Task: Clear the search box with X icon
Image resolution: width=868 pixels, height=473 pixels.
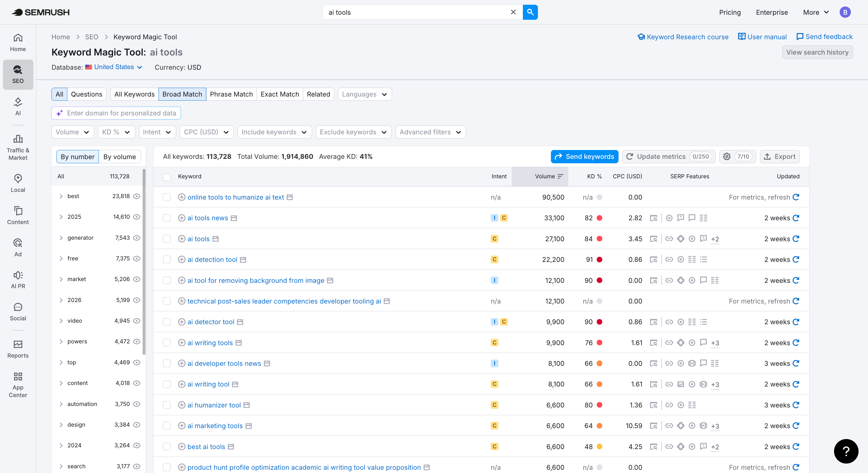Action: pyautogui.click(x=513, y=12)
